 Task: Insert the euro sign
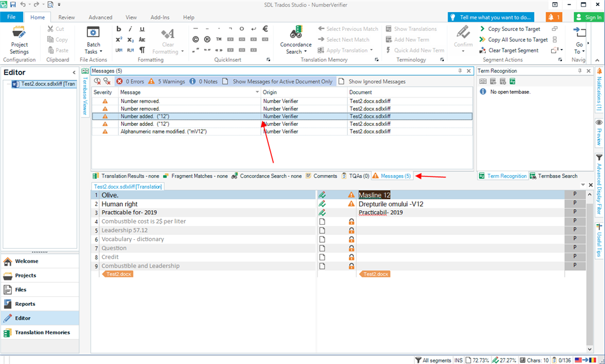(x=265, y=28)
